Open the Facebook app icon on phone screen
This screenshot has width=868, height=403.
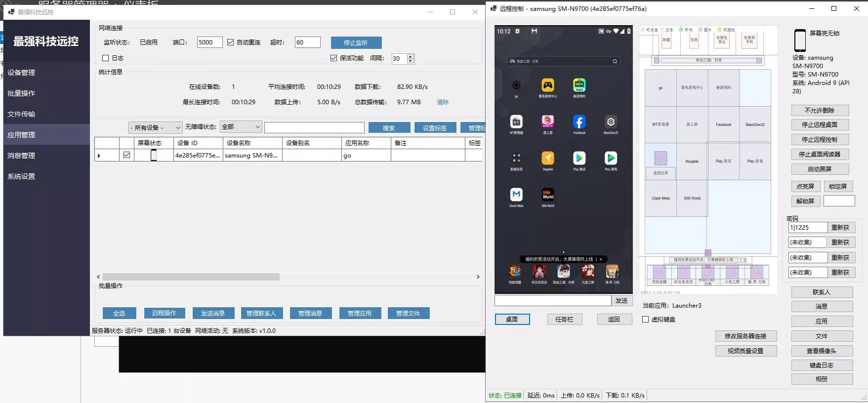tap(579, 121)
